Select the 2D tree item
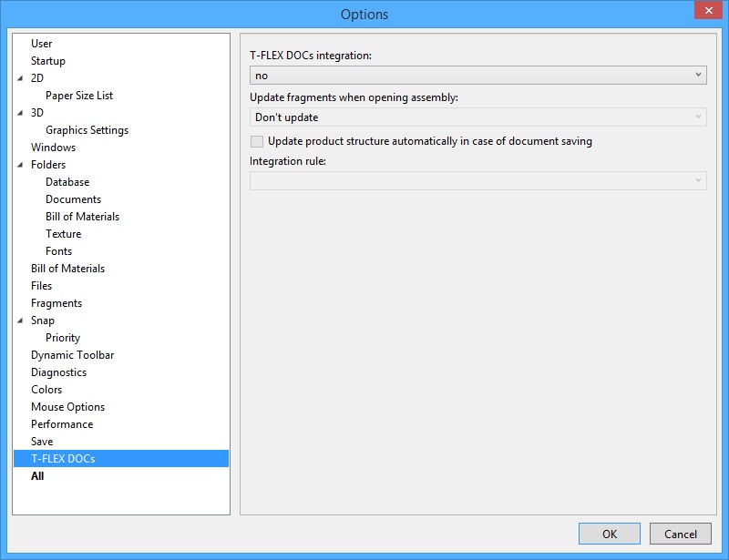The width and height of the screenshot is (729, 560). [x=37, y=78]
